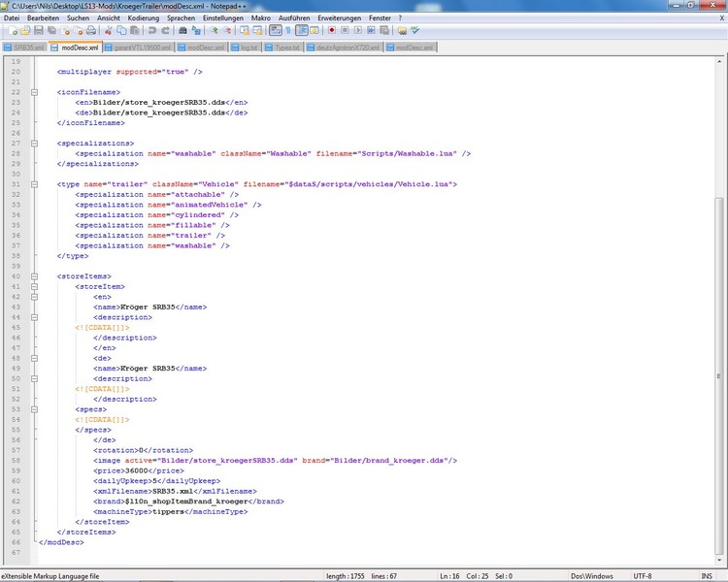Click the Close All documents icon

tap(78, 31)
